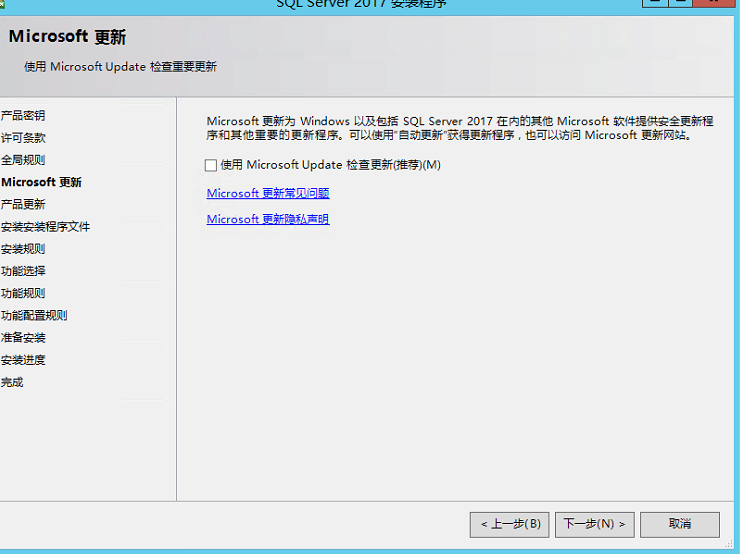Select 准备安装 step in sidebar

coord(23,337)
